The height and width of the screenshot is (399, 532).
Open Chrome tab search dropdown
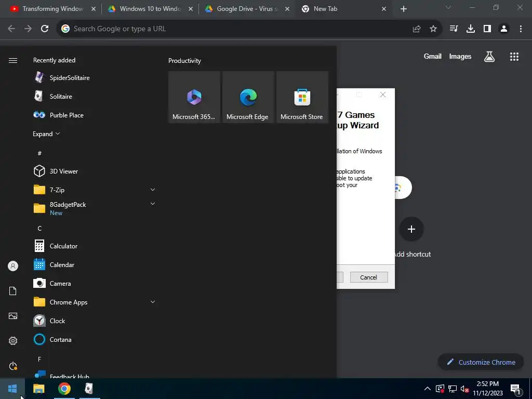click(x=448, y=7)
